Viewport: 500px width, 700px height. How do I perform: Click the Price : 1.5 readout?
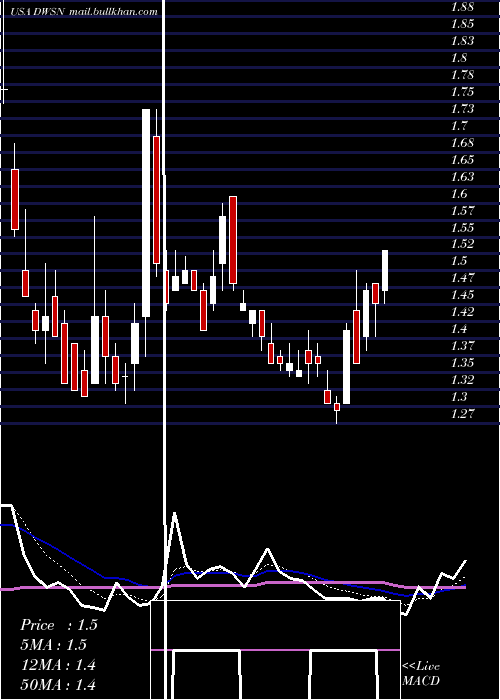pos(58,625)
